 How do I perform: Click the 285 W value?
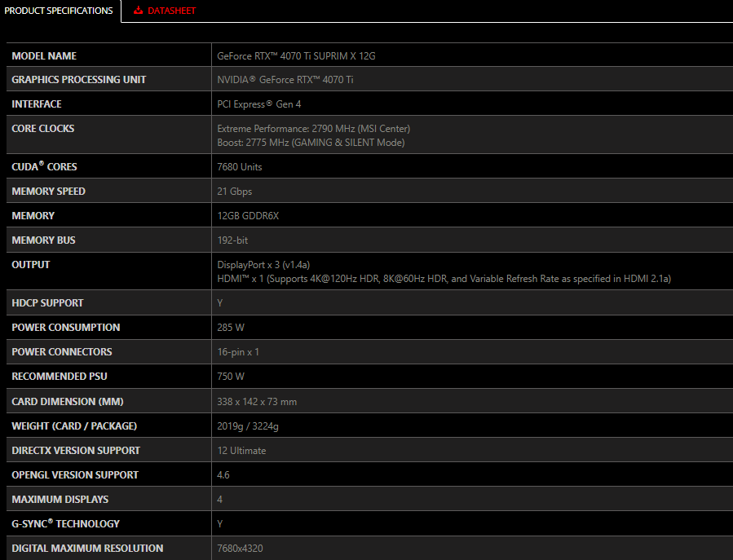231,328
